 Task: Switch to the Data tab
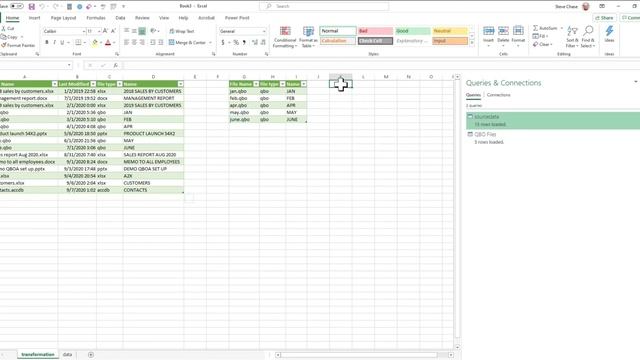[120, 18]
